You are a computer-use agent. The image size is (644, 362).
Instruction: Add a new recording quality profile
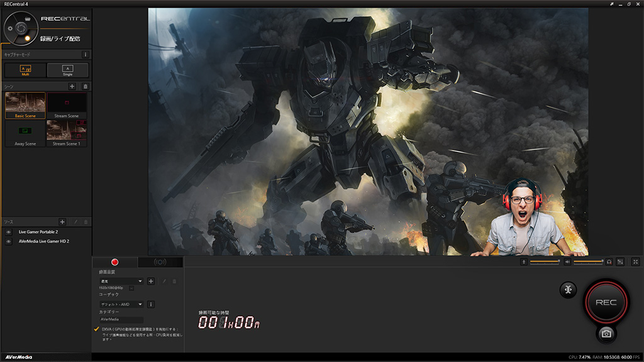(151, 281)
